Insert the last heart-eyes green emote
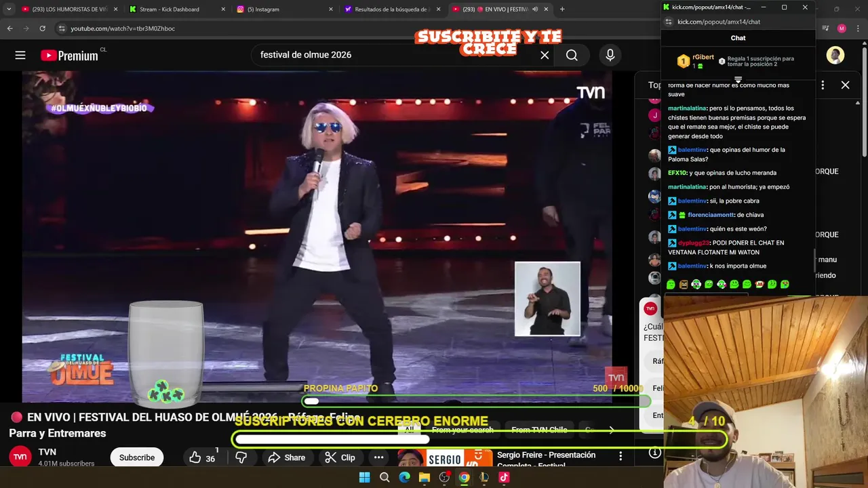Image resolution: width=868 pixels, height=488 pixels. (x=785, y=285)
